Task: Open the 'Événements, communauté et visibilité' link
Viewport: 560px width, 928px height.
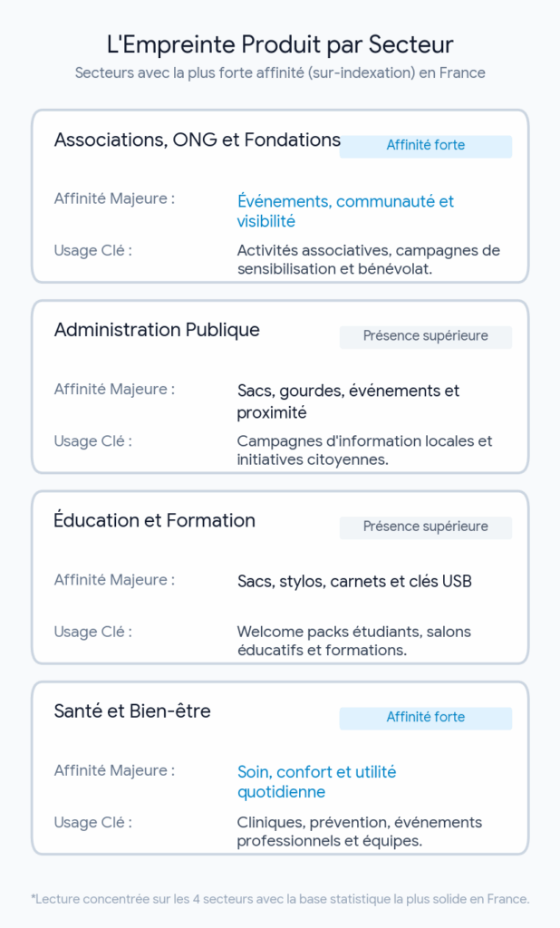Action: click(x=346, y=210)
